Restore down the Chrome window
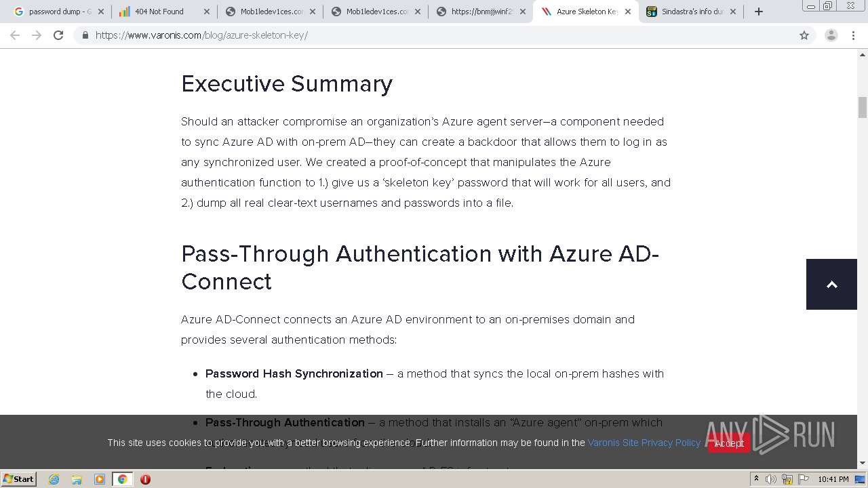This screenshot has height=488, width=868. 828,6
